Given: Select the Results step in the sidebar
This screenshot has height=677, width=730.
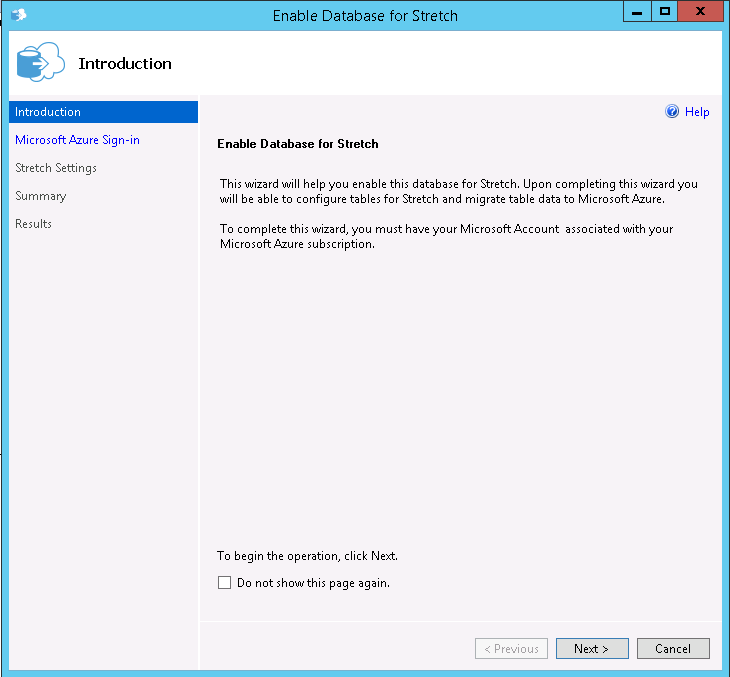Looking at the screenshot, I should click(33, 223).
